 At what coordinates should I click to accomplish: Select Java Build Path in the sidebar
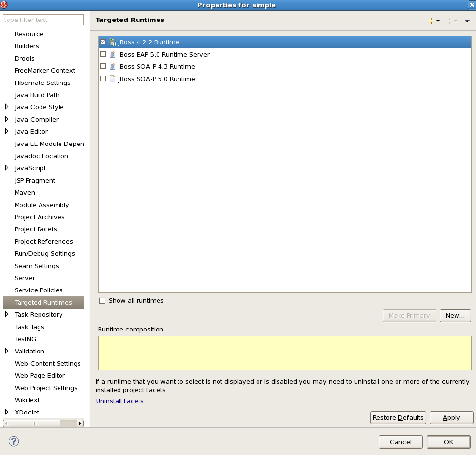(x=37, y=95)
